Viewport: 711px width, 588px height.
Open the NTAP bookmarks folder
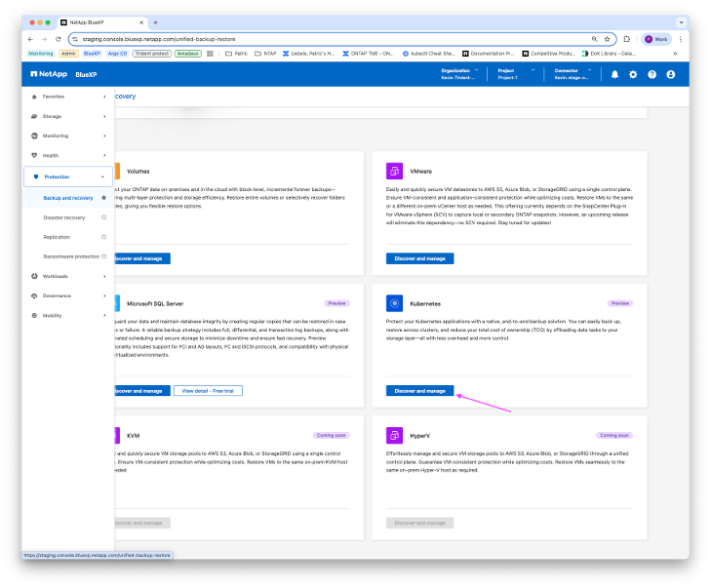click(265, 54)
